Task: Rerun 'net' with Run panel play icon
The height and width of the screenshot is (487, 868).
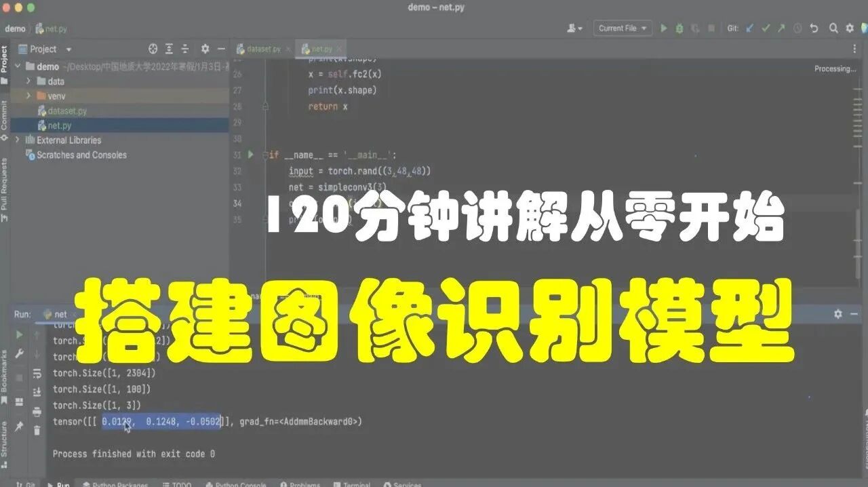Action: pos(19,334)
